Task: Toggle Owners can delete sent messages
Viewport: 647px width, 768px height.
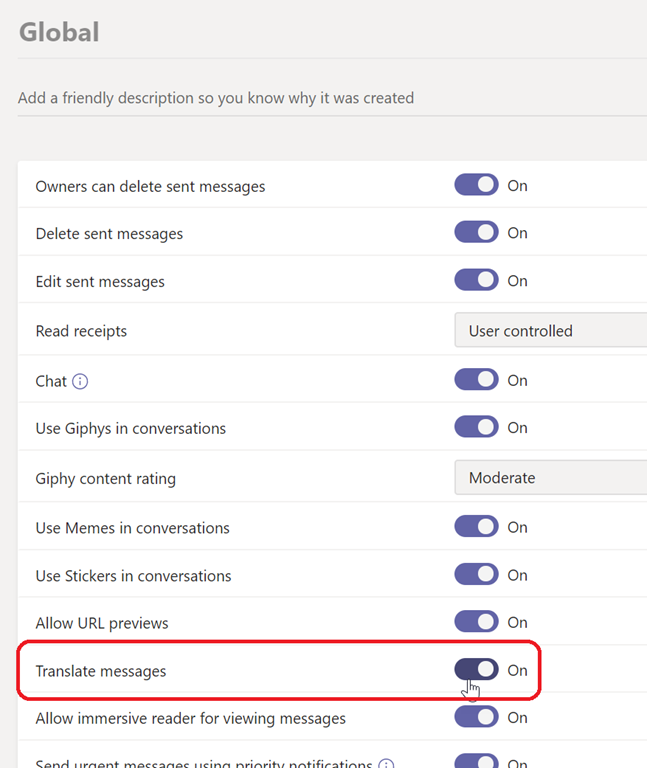Action: point(476,185)
